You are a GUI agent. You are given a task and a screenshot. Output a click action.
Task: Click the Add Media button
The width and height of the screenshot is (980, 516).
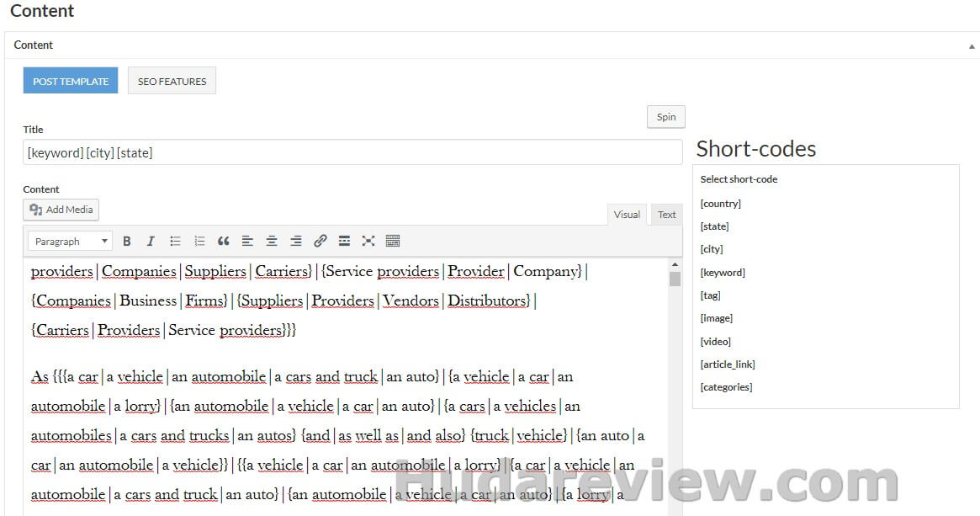61,210
